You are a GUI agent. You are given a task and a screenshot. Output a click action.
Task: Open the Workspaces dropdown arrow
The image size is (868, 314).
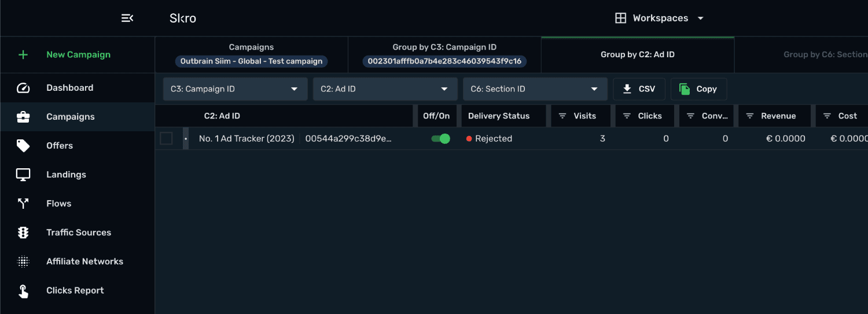(700, 18)
